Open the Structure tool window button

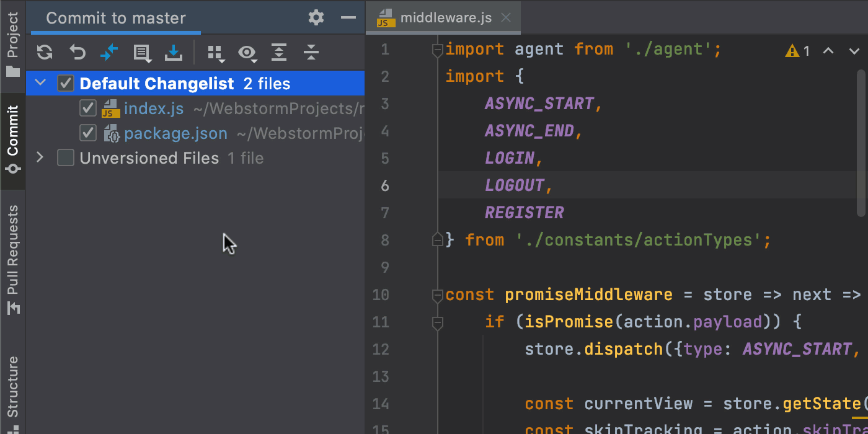coord(12,384)
